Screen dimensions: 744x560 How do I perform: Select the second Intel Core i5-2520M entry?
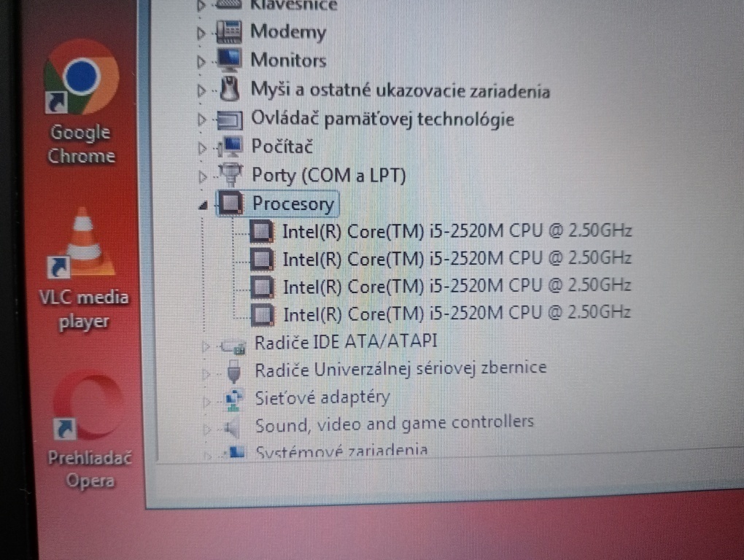click(x=456, y=258)
